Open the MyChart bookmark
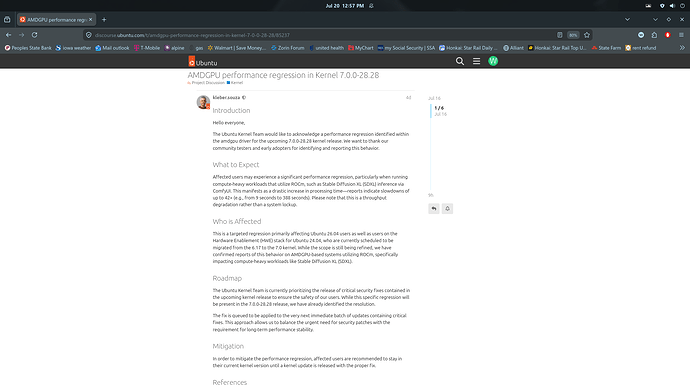This screenshot has height=388, width=690. pyautogui.click(x=360, y=48)
